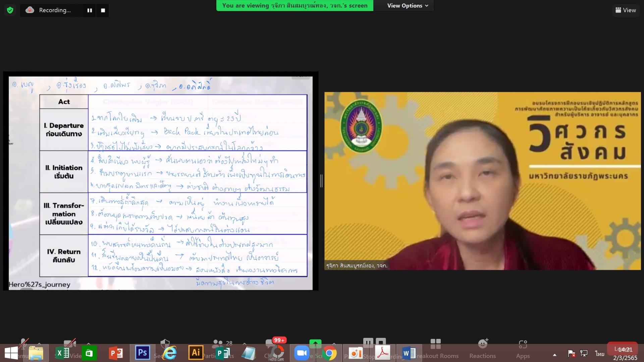The height and width of the screenshot is (362, 644).
Task: Select the speaker's video tile
Action: tap(482, 181)
